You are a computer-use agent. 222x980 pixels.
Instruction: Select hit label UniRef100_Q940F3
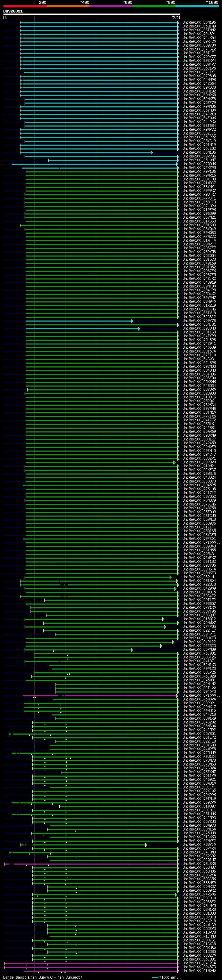[199, 691]
